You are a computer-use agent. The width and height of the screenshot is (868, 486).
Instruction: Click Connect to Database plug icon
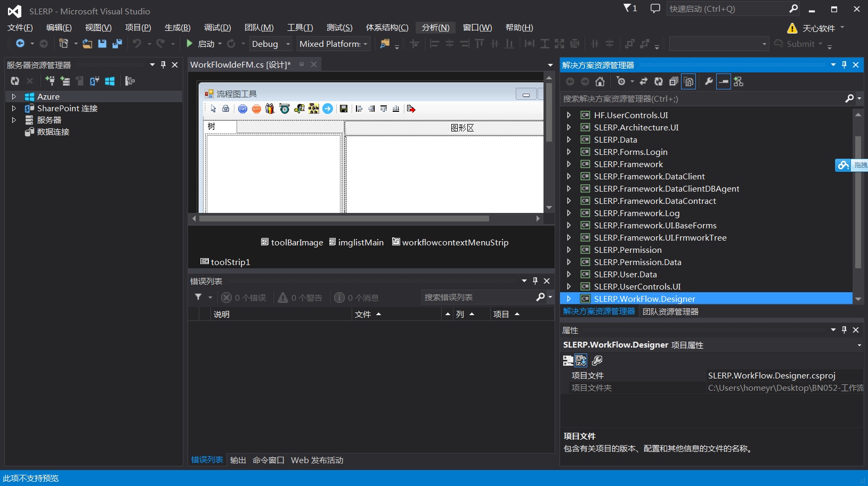[x=50, y=81]
